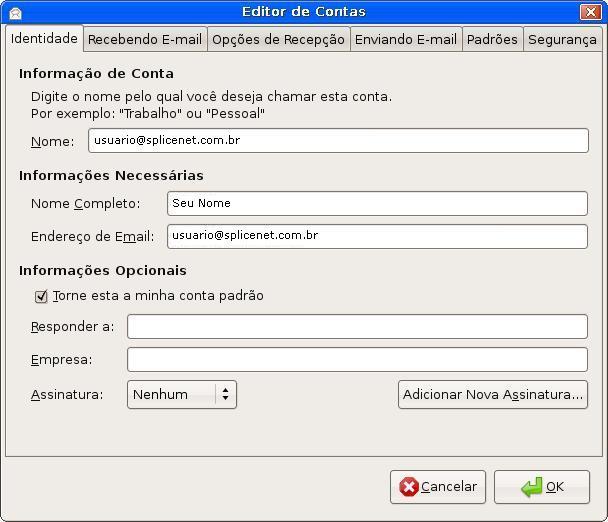608x522 pixels.
Task: Click the Cancelar button label
Action: coord(448,487)
